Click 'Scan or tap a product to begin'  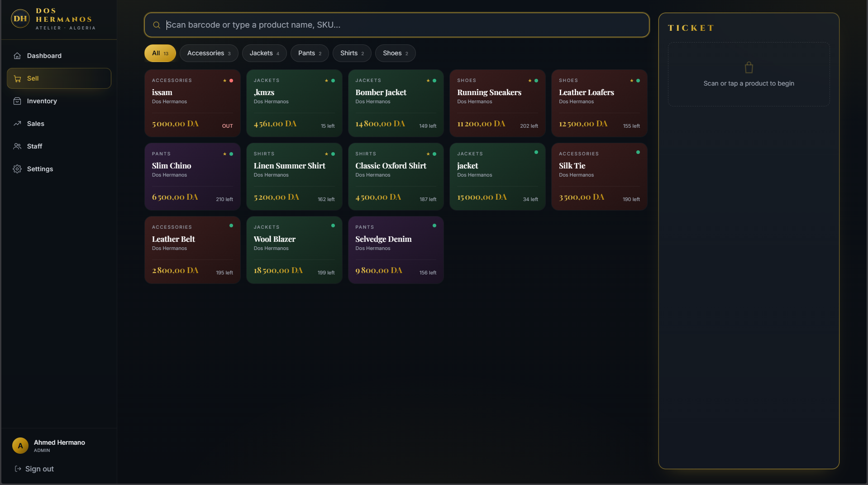(749, 83)
